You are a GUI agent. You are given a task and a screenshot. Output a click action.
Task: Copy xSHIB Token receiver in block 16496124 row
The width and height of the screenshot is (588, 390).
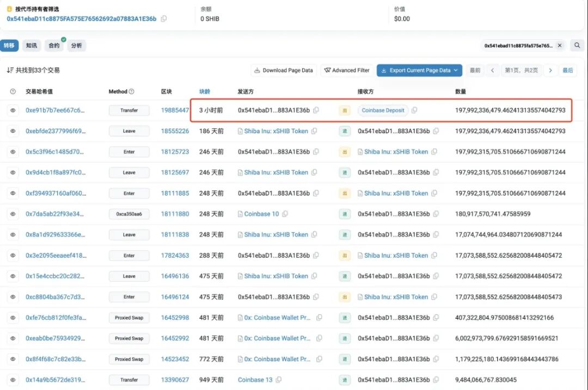434,297
